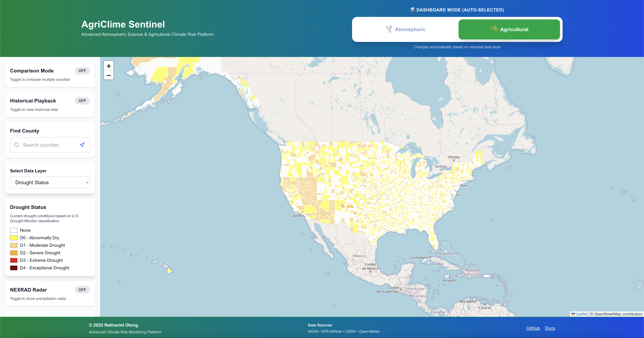Click the tornado icon on Atmospheric mode

(x=389, y=29)
